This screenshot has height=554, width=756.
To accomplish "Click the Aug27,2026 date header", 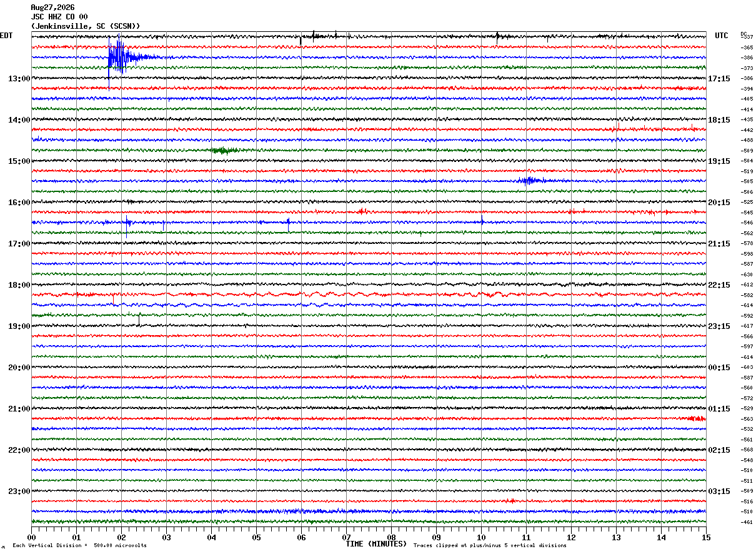I will coord(52,8).
